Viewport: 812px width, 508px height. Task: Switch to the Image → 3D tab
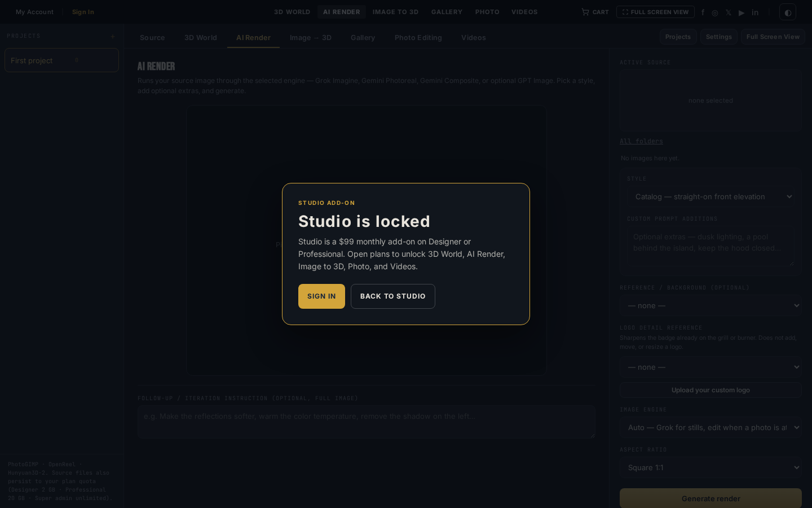[x=311, y=38]
